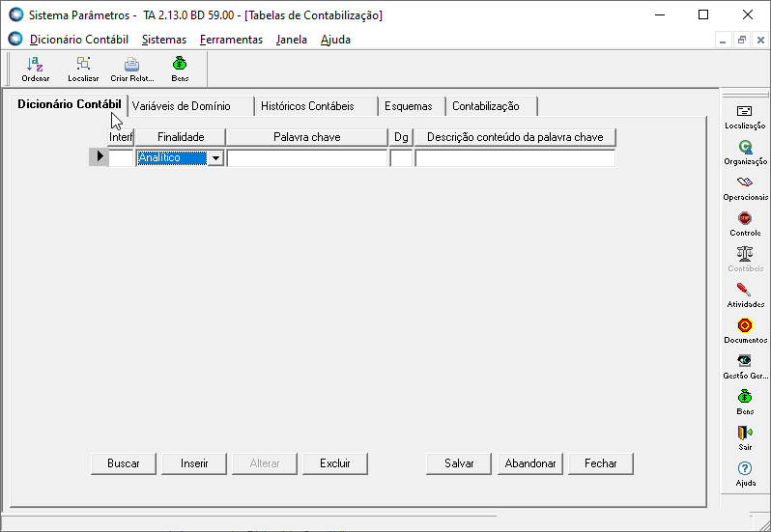The width and height of the screenshot is (771, 532).
Task: Expand the Finalidade dropdown arrow
Action: 215,158
